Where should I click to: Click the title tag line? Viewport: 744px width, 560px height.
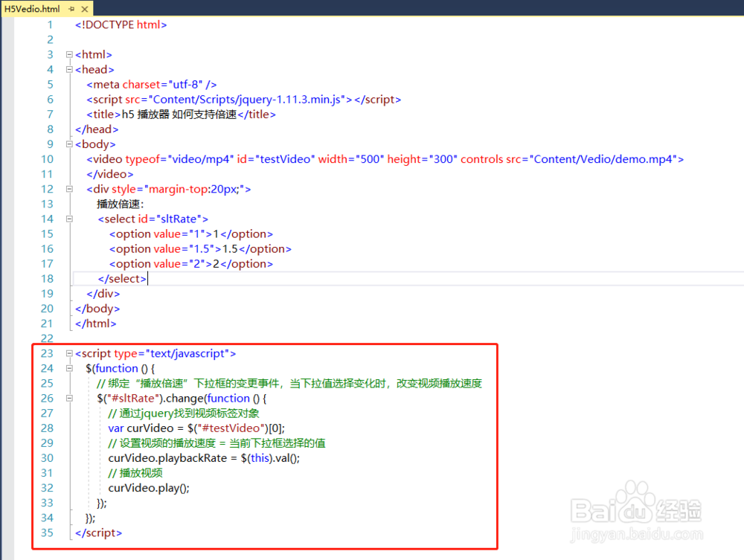pos(181,115)
